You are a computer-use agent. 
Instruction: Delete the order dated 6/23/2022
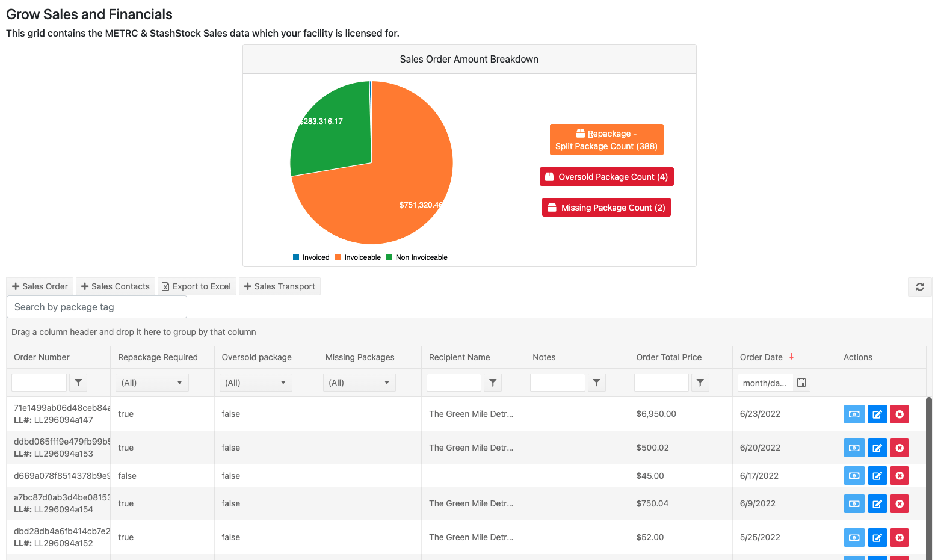(900, 414)
